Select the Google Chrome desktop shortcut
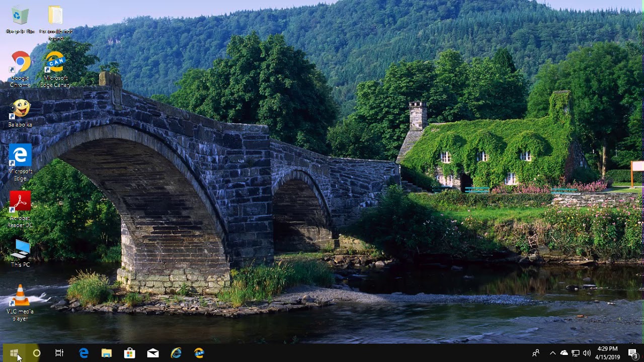The width and height of the screenshot is (644, 362). pos(20,63)
